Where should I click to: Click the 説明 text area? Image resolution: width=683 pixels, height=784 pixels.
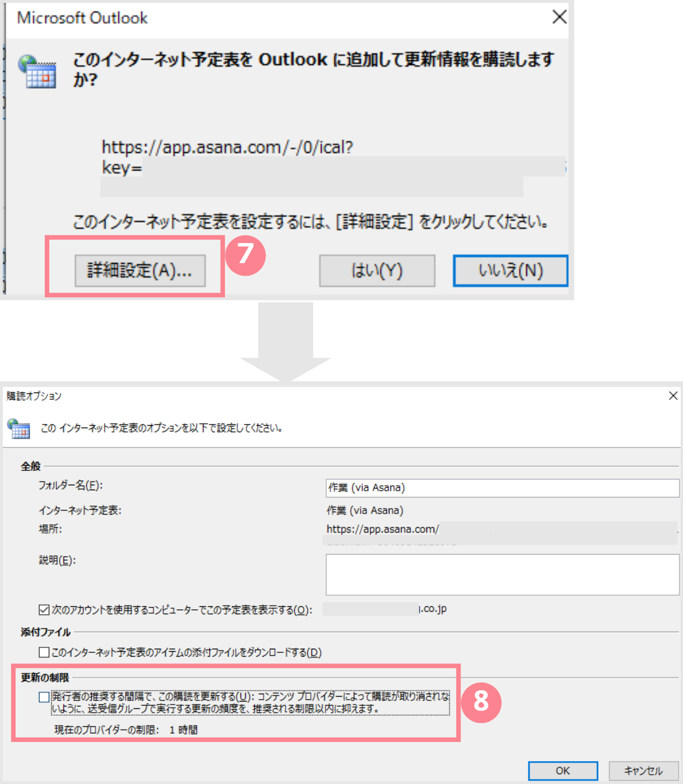tap(502, 575)
